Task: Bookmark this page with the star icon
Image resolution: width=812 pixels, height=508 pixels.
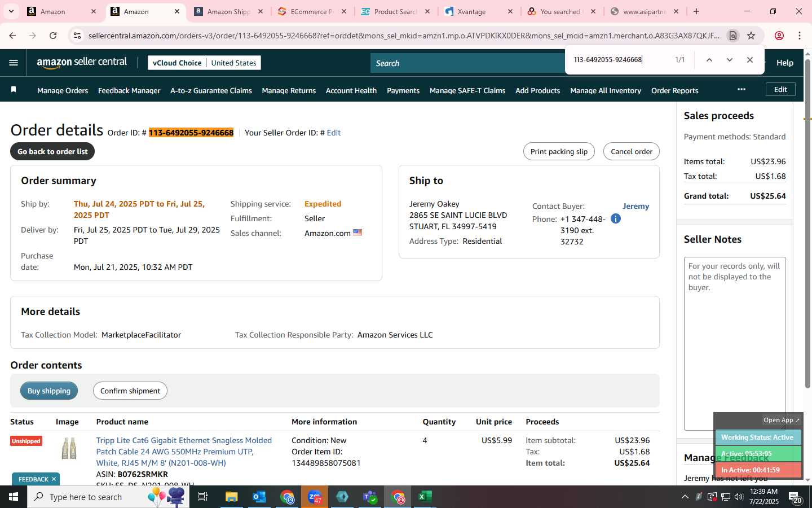Action: (751, 36)
